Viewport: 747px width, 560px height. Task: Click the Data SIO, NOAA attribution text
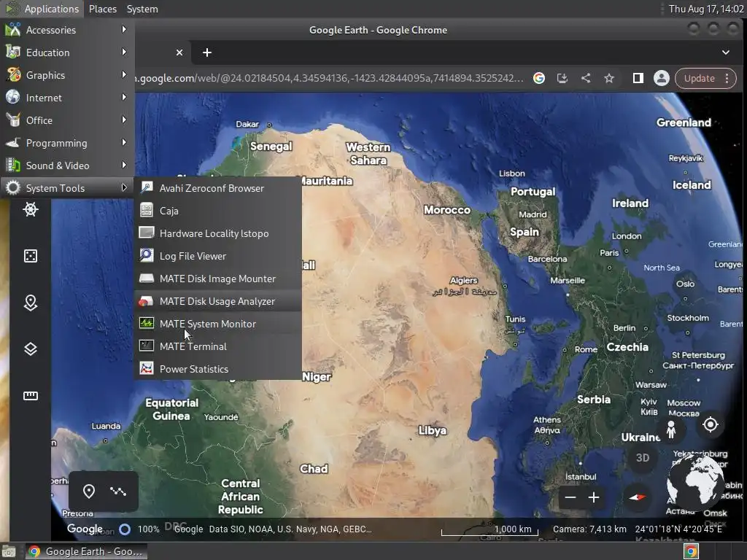pyautogui.click(x=290, y=529)
